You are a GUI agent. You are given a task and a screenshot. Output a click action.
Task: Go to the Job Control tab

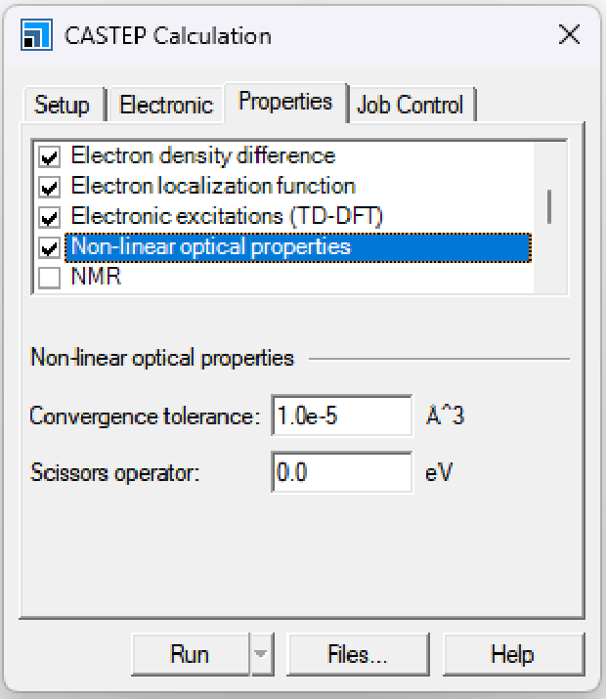(x=411, y=105)
